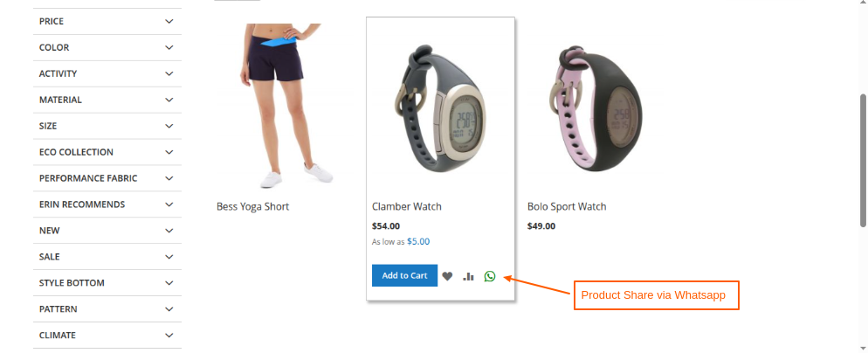This screenshot has width=868, height=353.
Task: Add Clamber Watch to wish list heart icon
Action: point(447,276)
